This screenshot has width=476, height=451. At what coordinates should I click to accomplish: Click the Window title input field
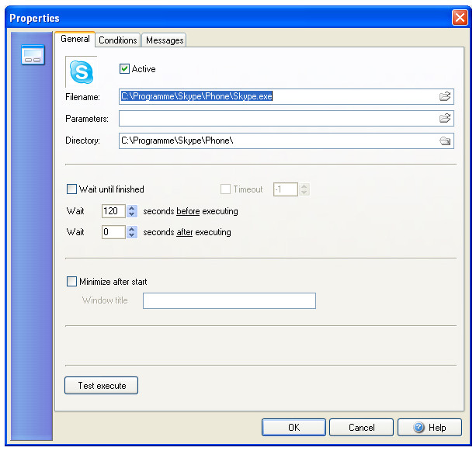pos(230,300)
